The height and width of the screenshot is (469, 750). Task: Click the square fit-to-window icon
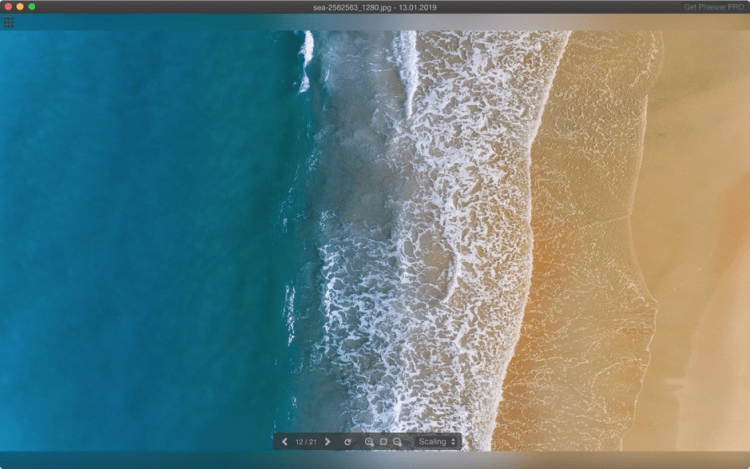tap(383, 441)
